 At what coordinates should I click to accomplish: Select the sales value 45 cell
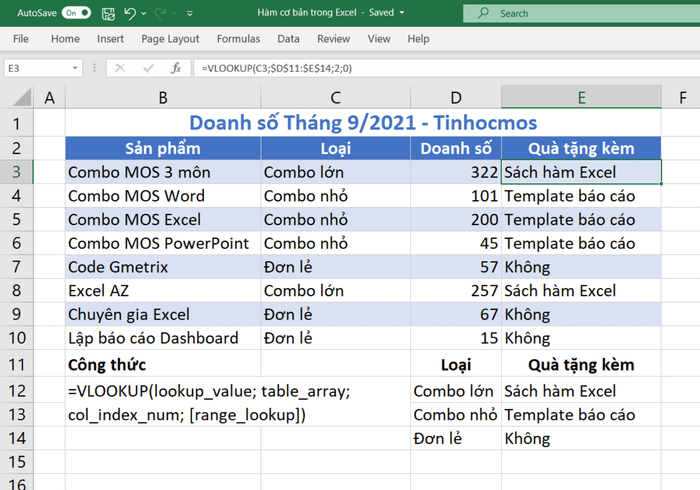pyautogui.click(x=456, y=243)
